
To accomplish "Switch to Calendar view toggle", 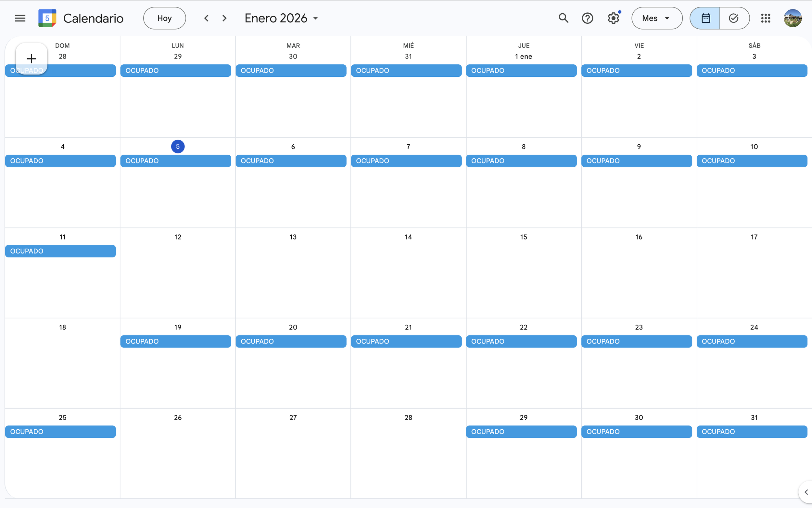I will [705, 18].
